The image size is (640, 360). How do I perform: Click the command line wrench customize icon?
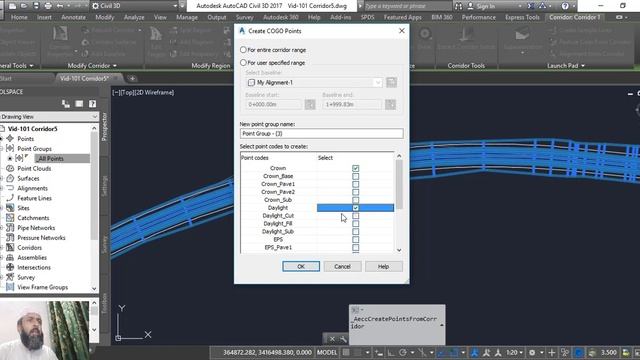343,339
